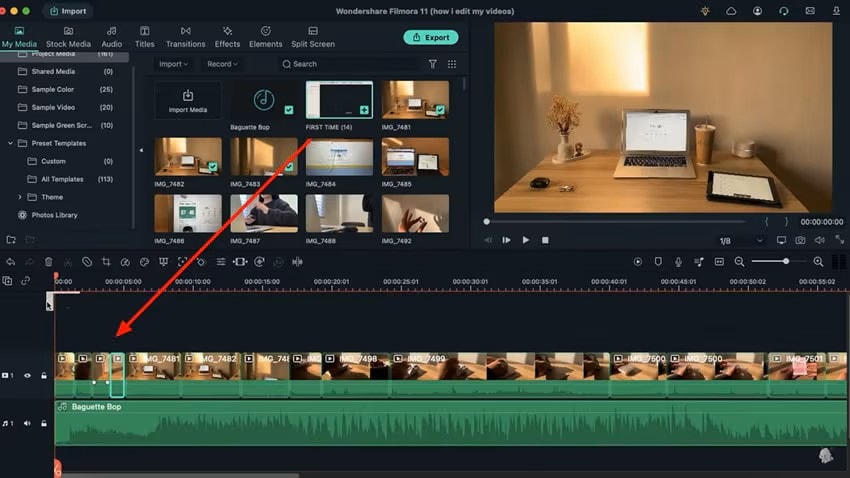
Task: Switch to Stock Media tab
Action: tap(68, 37)
